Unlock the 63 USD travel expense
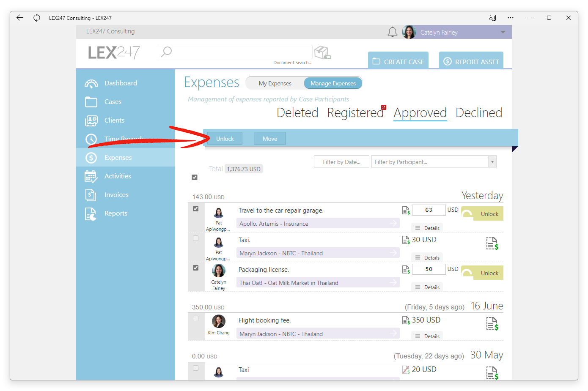The height and width of the screenshot is (391, 588). pos(482,214)
